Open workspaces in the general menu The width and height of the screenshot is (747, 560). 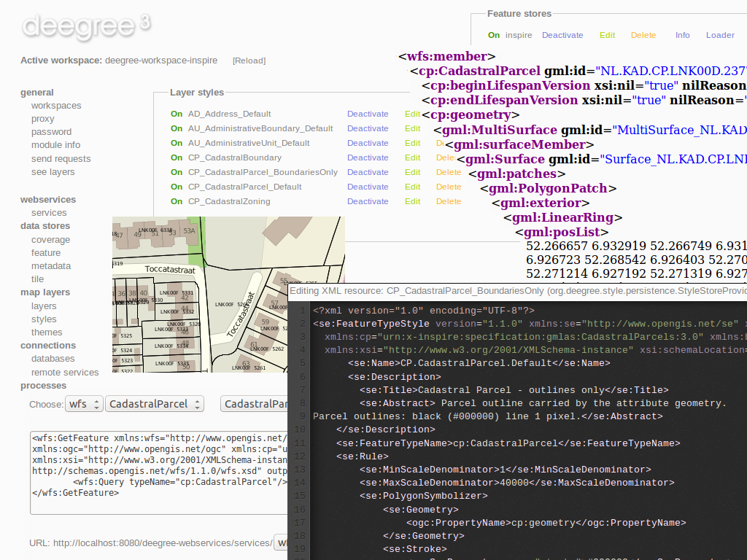[x=56, y=106]
